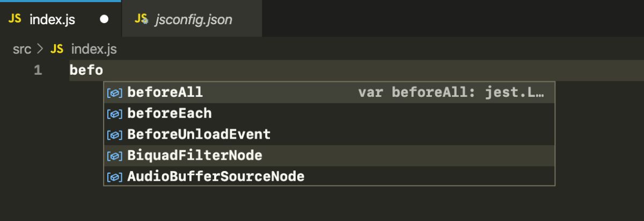Click line number 1 in the gutter
Screen dimensions: 644x221
[38, 70]
